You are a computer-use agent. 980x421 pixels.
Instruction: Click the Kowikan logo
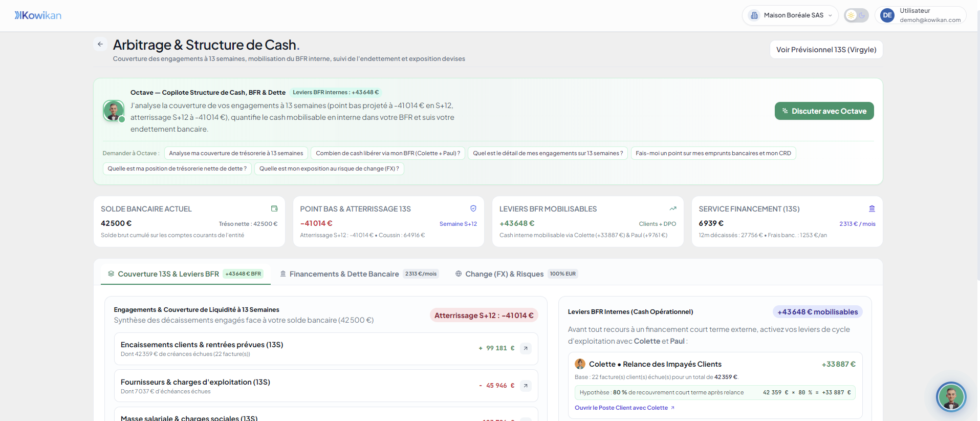(38, 15)
